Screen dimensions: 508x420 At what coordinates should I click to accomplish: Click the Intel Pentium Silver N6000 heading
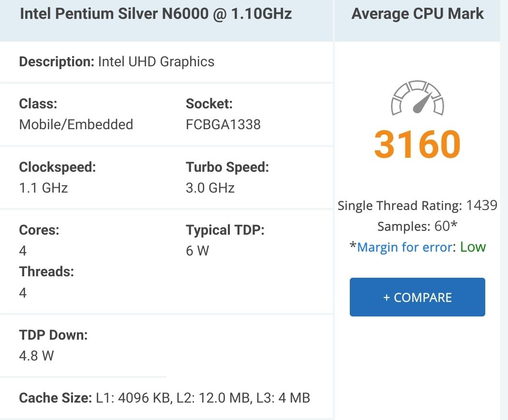point(155,14)
